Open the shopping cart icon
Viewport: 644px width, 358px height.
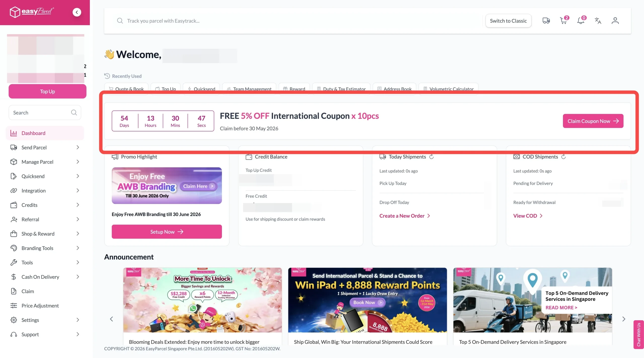click(563, 21)
